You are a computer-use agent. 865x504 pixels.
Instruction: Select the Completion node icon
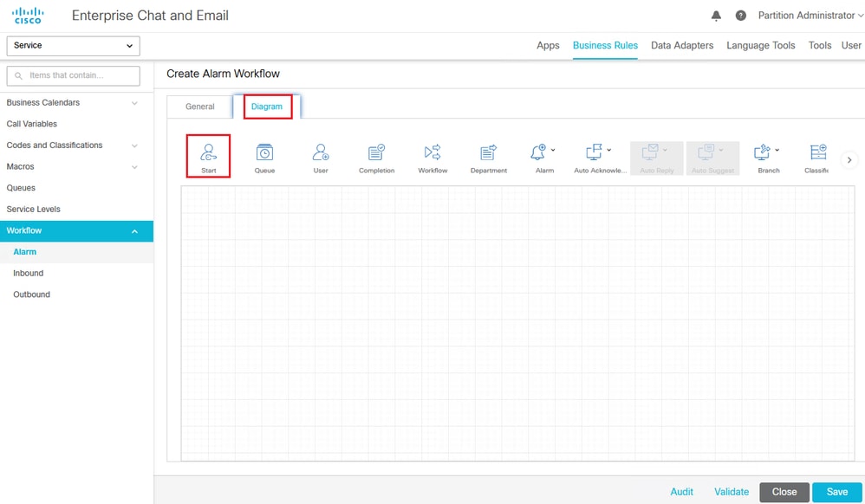coord(377,152)
